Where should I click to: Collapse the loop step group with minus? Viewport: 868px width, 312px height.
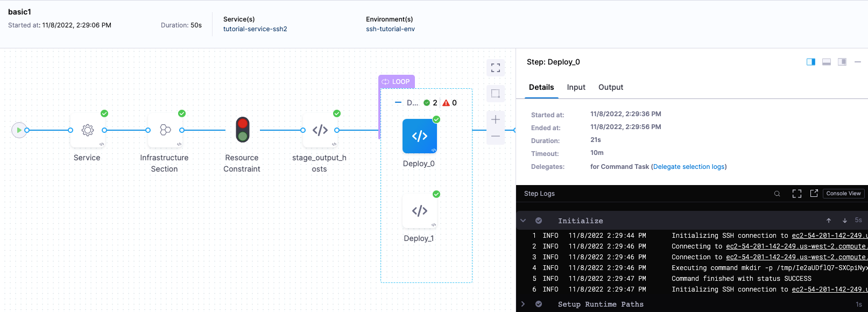click(x=398, y=103)
